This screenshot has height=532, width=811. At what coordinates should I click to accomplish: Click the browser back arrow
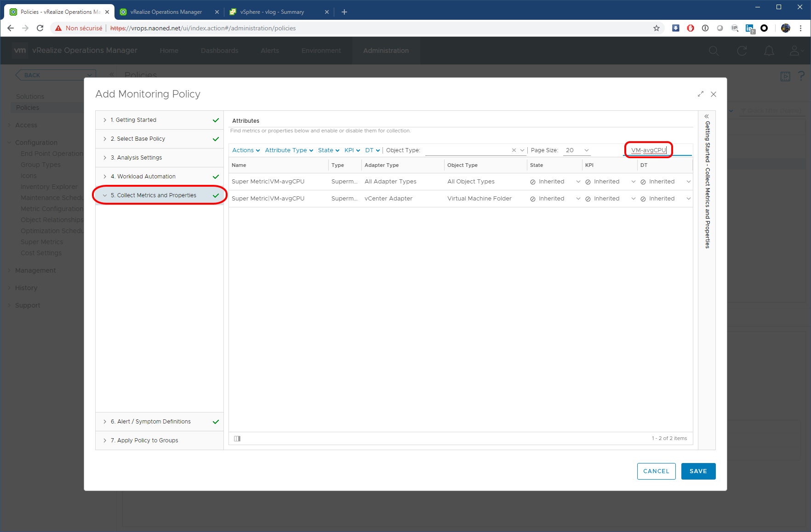(x=11, y=28)
